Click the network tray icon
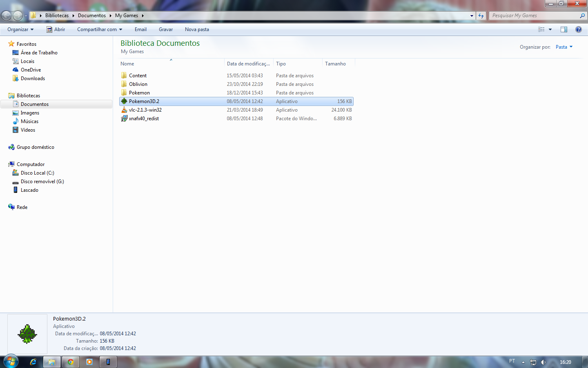The width and height of the screenshot is (588, 368). pos(533,362)
